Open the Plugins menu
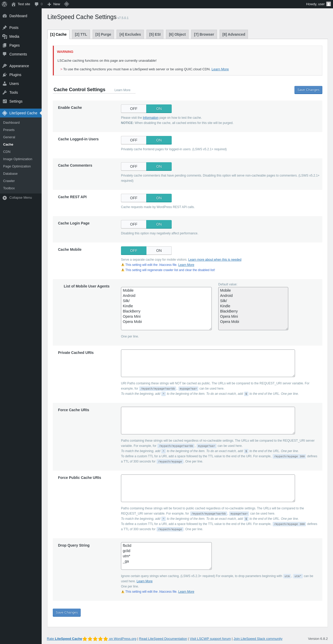 point(21,75)
